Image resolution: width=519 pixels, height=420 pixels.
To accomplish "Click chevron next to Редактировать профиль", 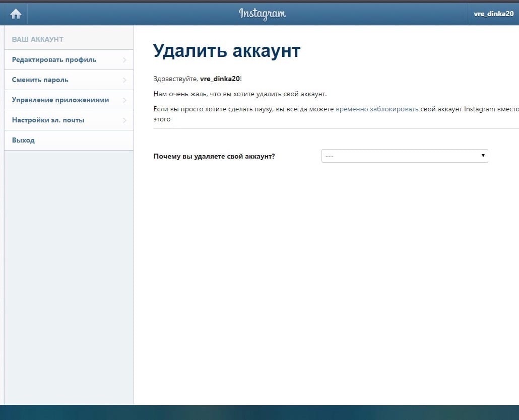I will (x=124, y=60).
